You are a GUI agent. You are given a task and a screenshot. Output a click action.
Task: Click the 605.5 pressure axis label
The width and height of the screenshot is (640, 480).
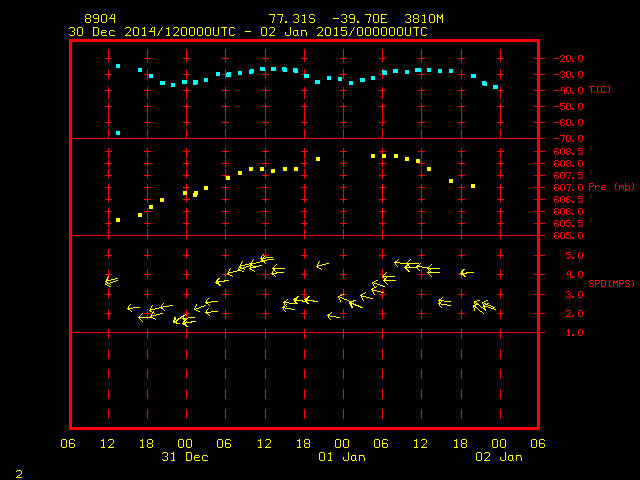569,224
